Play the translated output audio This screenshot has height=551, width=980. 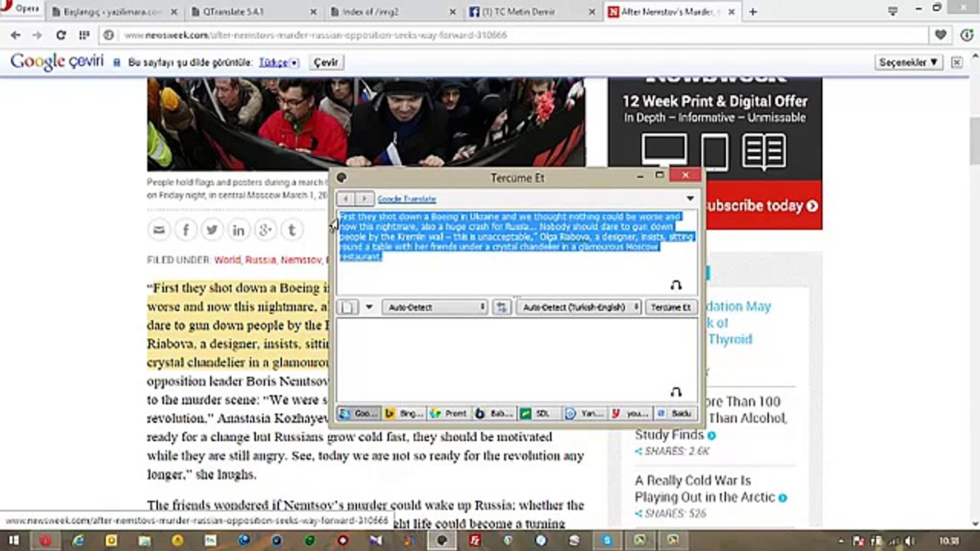pos(676,392)
